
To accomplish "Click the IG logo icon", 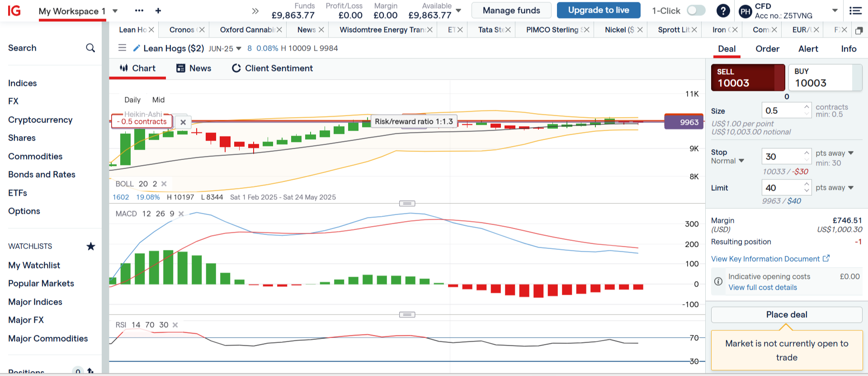I will pos(14,10).
